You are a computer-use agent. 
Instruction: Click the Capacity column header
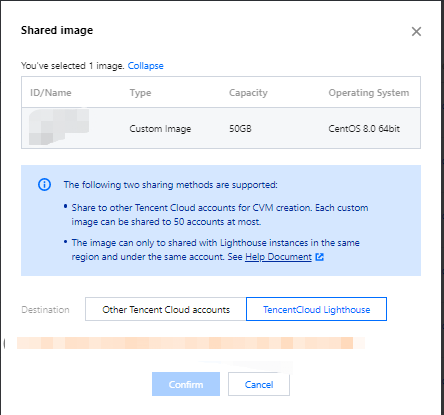tap(248, 93)
